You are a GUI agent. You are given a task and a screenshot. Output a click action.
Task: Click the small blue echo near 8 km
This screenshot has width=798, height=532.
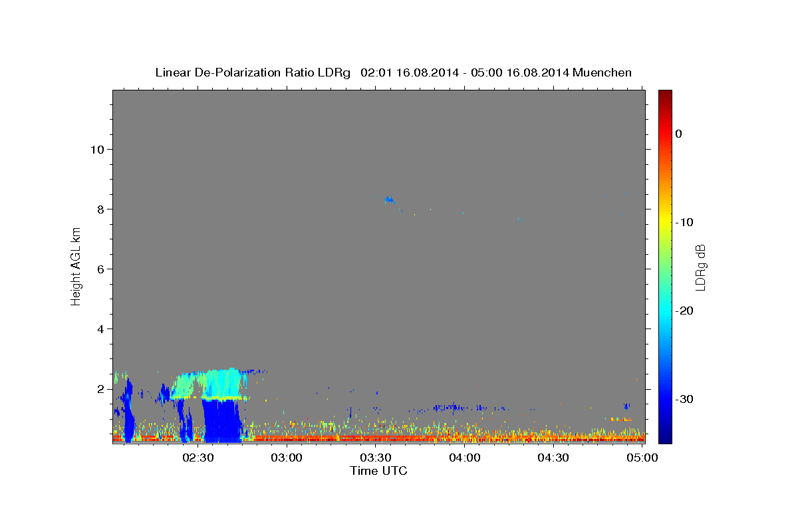click(x=388, y=199)
